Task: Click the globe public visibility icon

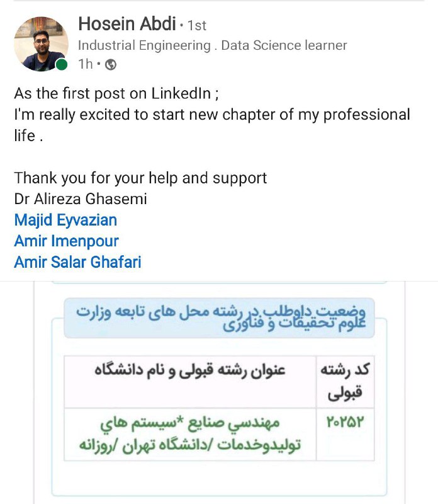Action: click(x=111, y=65)
